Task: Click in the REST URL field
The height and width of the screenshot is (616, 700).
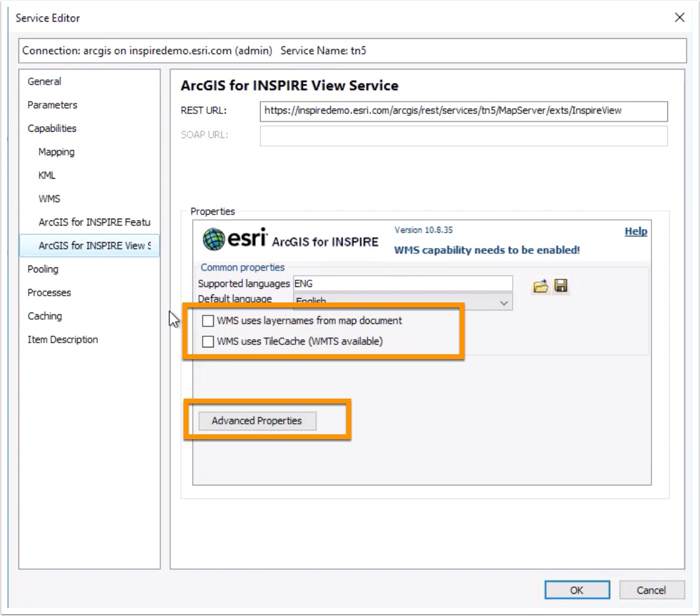Action: click(x=463, y=111)
